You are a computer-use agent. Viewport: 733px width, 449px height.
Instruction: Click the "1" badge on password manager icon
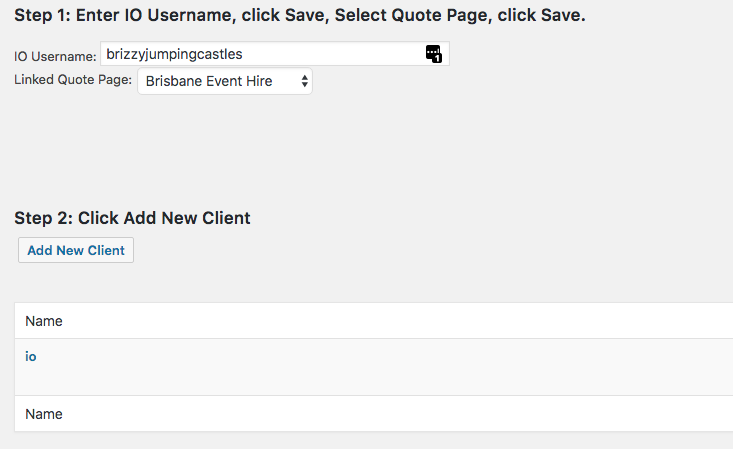click(x=438, y=59)
